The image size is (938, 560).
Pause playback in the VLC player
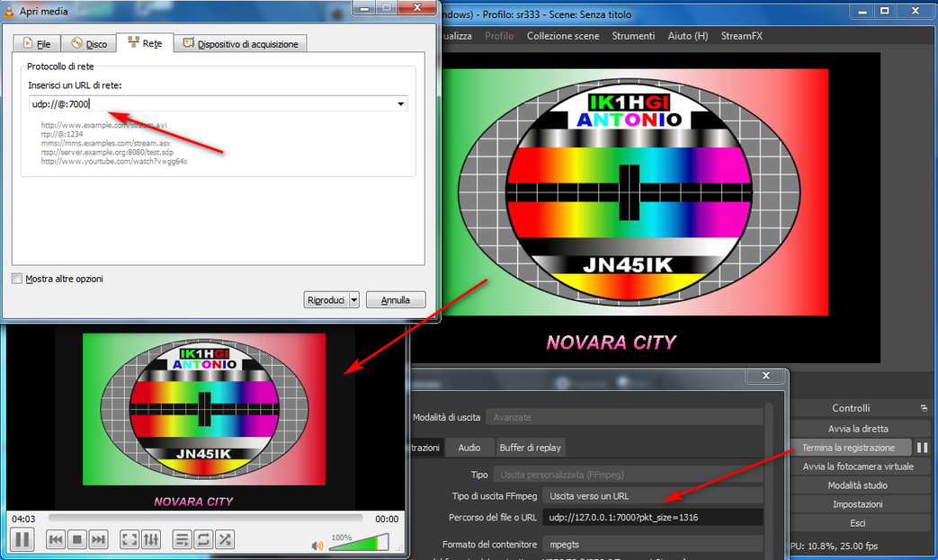point(22,539)
